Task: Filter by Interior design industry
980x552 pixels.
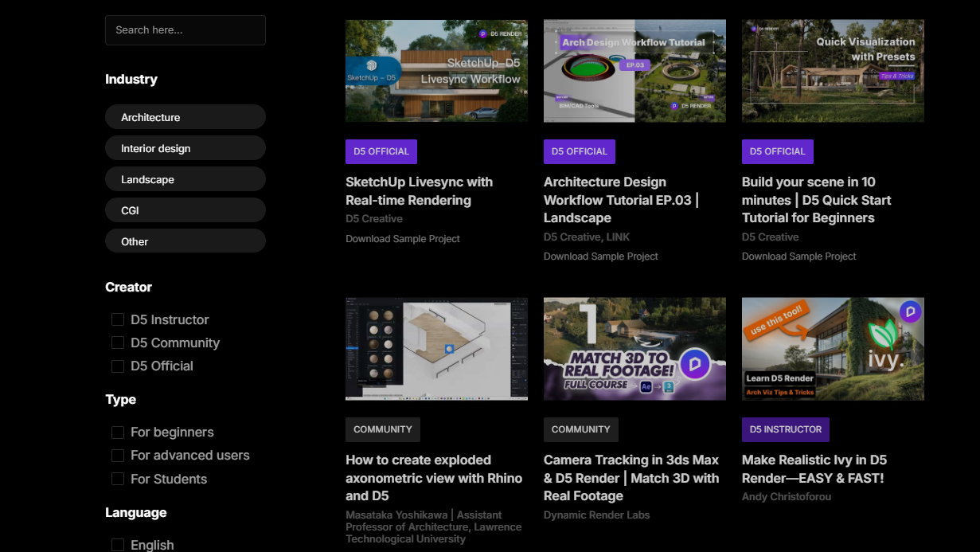Action: (185, 148)
